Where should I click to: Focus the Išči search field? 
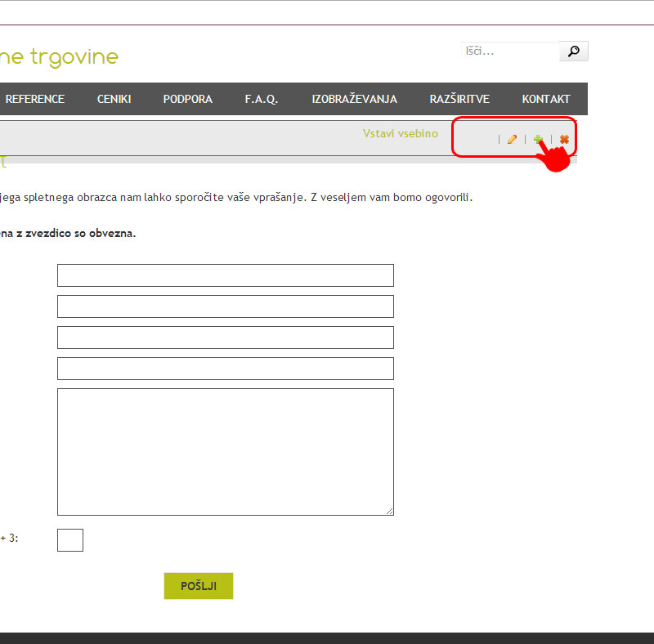(510, 51)
